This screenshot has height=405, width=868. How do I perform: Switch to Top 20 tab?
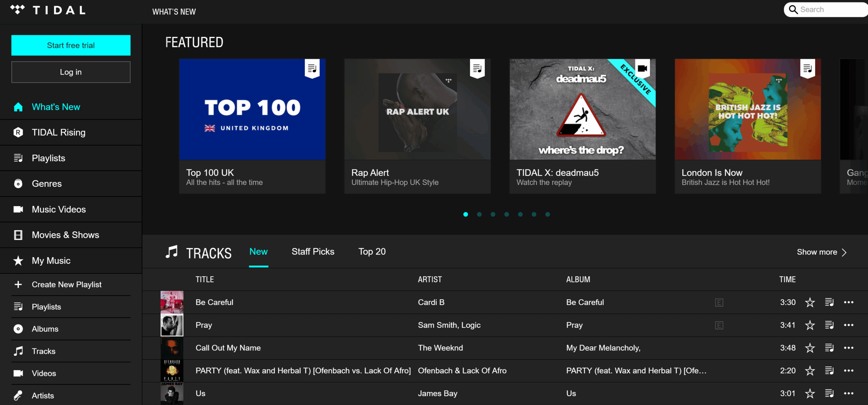372,251
